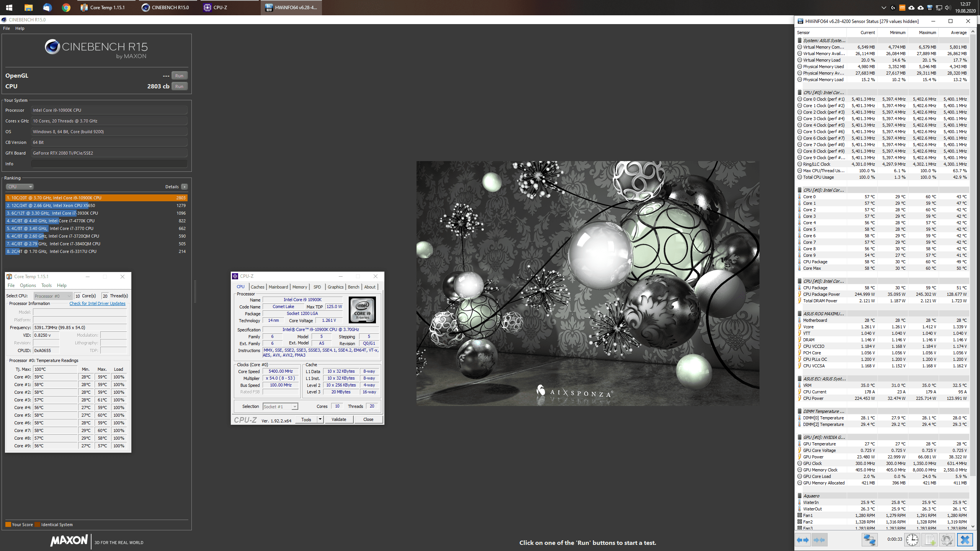Image resolution: width=980 pixels, height=551 pixels.
Task: Click the Average column header in HWiNFO
Action: [954, 33]
